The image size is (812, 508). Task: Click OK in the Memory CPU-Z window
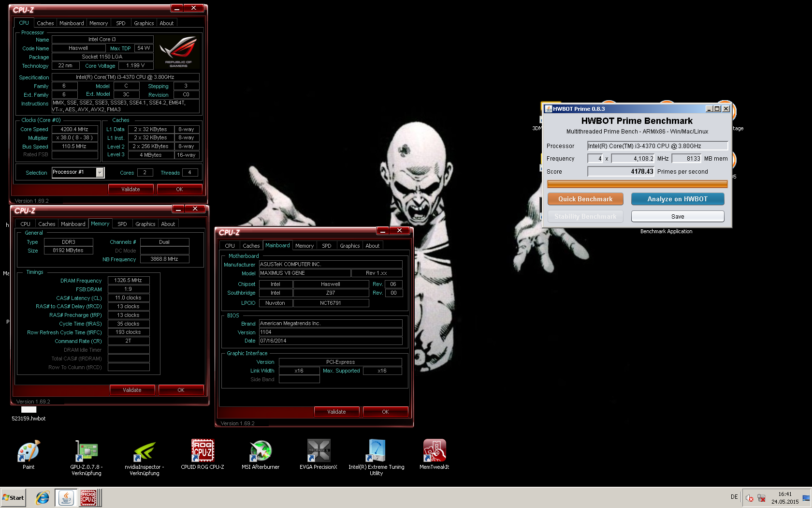pos(181,390)
